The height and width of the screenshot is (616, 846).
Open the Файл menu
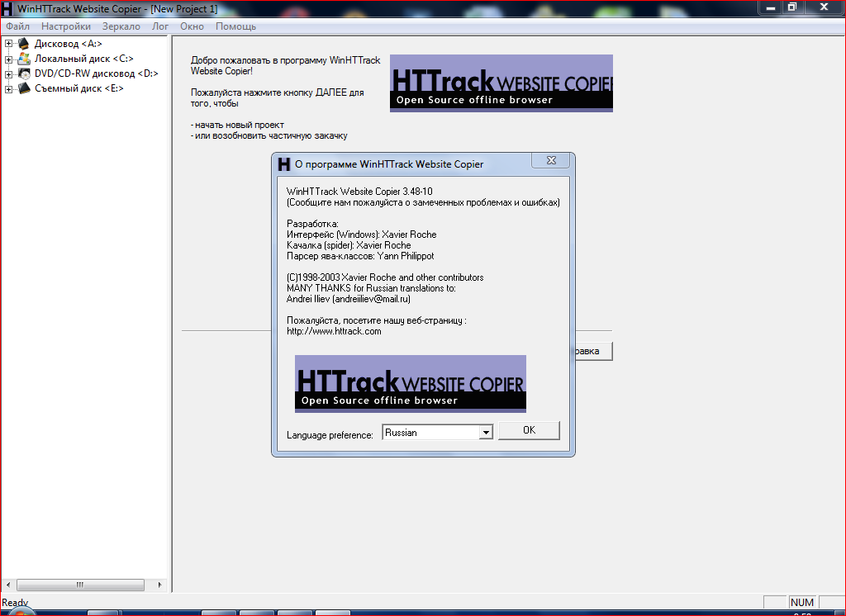point(17,26)
